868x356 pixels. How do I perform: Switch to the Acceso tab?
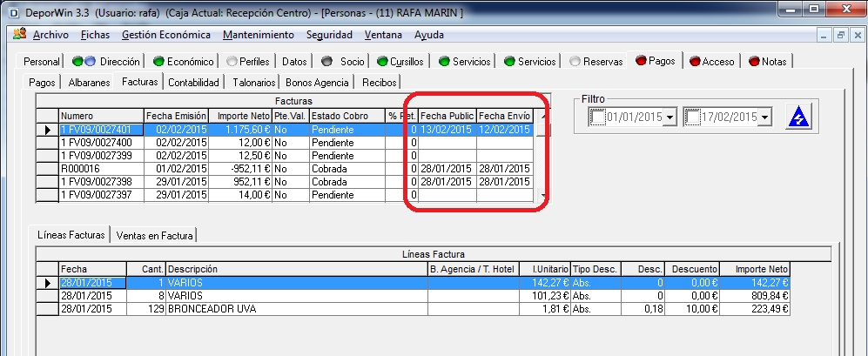712,62
